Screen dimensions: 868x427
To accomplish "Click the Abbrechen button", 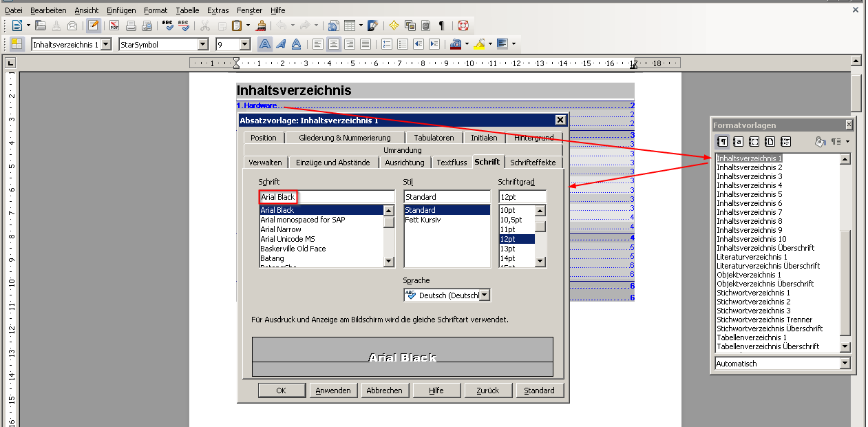I will [x=384, y=390].
